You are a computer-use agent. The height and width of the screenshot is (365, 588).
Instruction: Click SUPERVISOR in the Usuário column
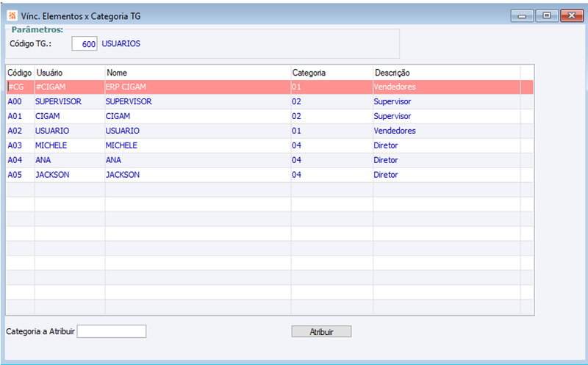point(69,101)
